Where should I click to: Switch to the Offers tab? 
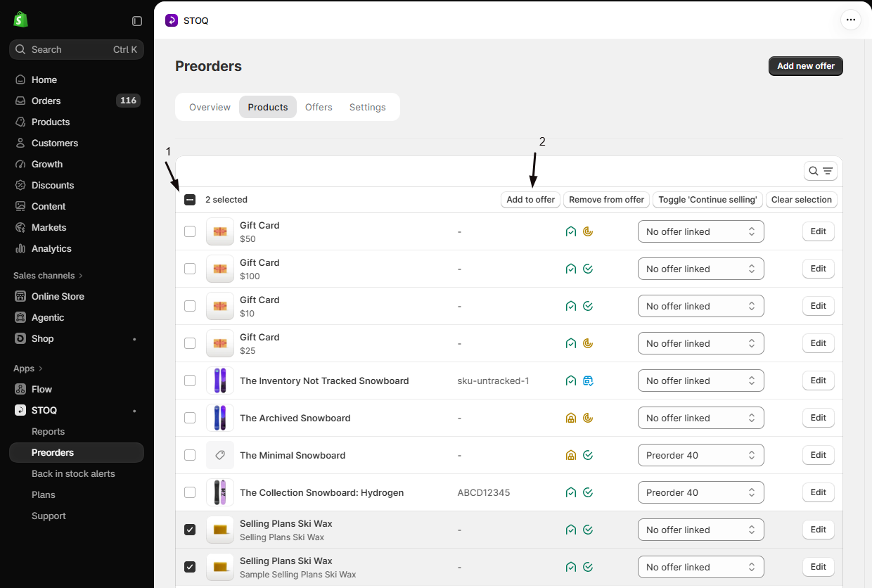point(319,107)
